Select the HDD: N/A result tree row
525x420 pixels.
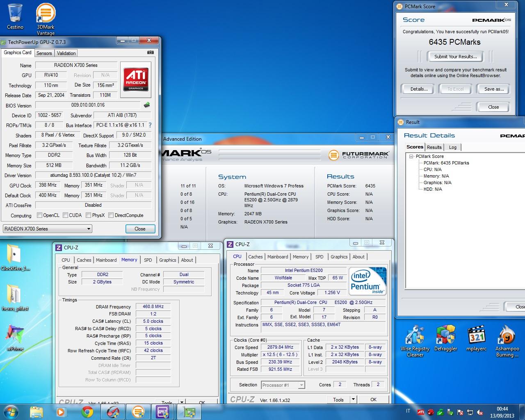coord(433,189)
